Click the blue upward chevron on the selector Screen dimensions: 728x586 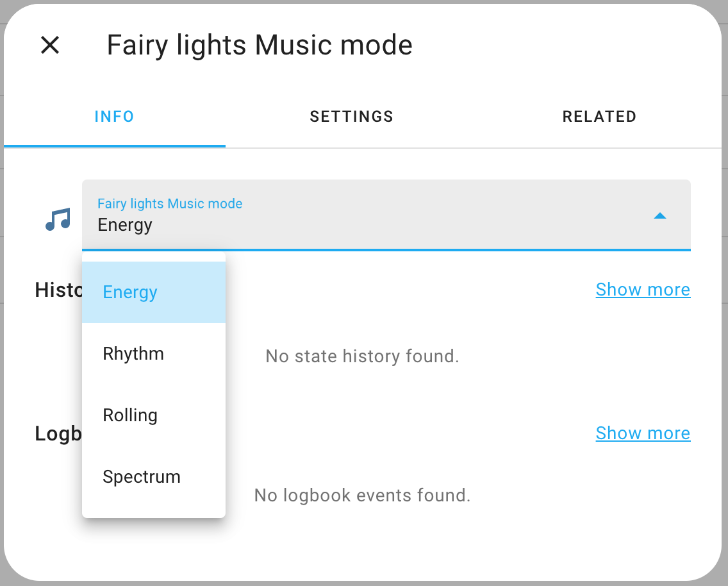tap(660, 216)
